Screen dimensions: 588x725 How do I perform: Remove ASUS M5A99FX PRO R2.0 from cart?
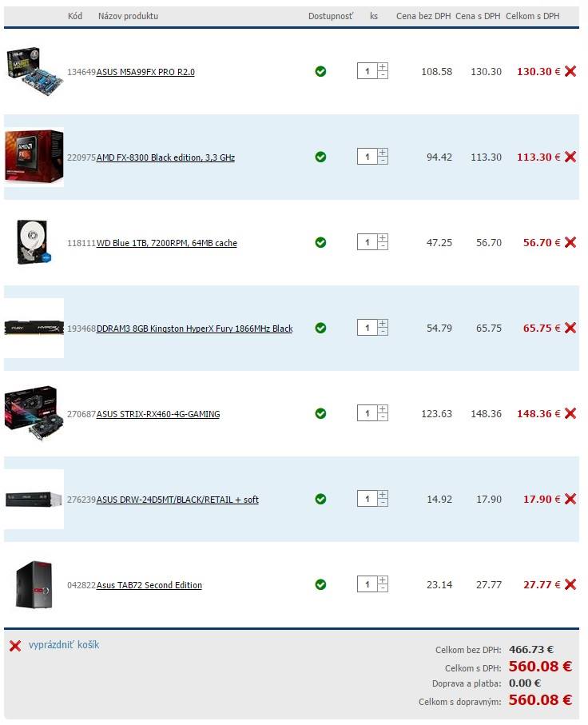(x=570, y=71)
